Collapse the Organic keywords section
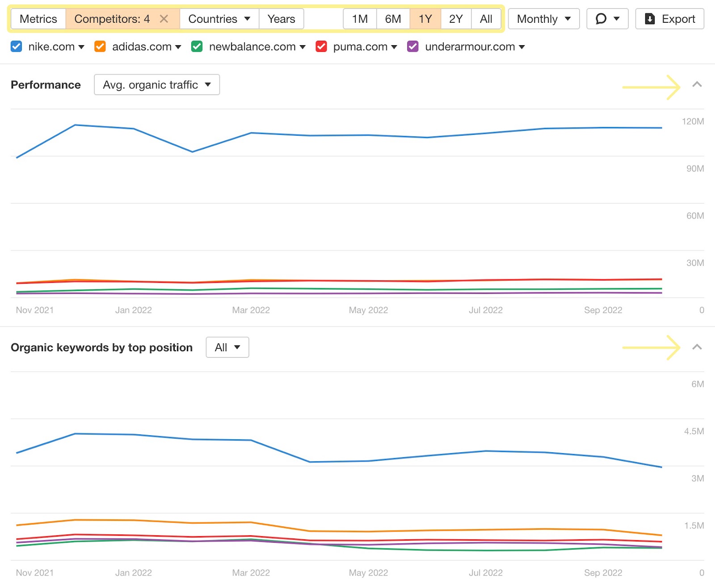The width and height of the screenshot is (715, 588). coord(697,347)
